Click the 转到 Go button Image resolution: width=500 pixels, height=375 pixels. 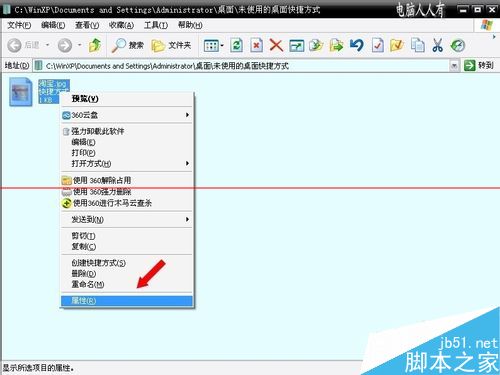(x=479, y=65)
